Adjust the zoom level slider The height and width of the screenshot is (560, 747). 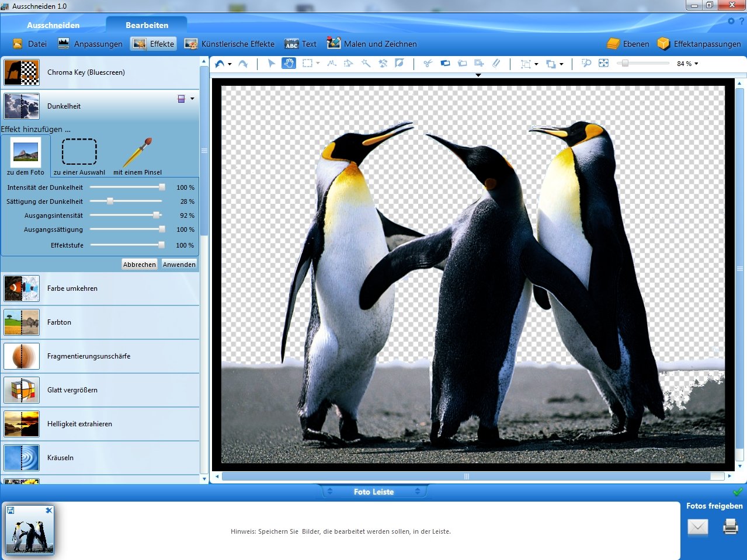tap(643, 63)
